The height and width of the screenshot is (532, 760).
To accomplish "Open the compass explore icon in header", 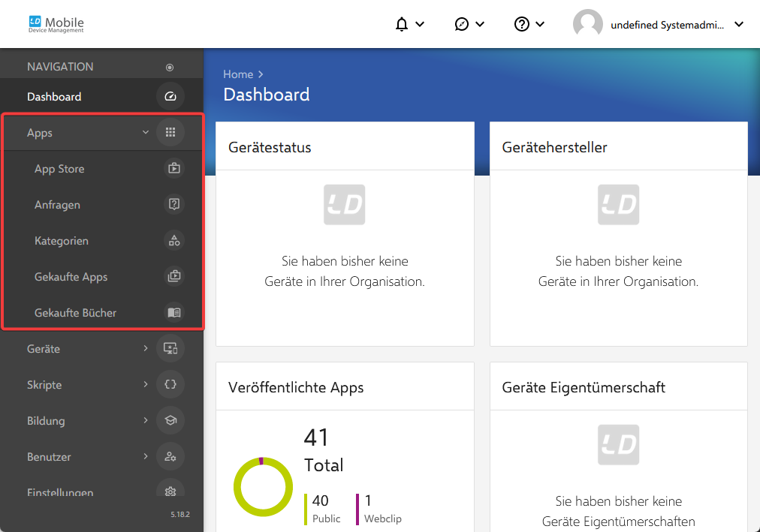I will click(461, 24).
